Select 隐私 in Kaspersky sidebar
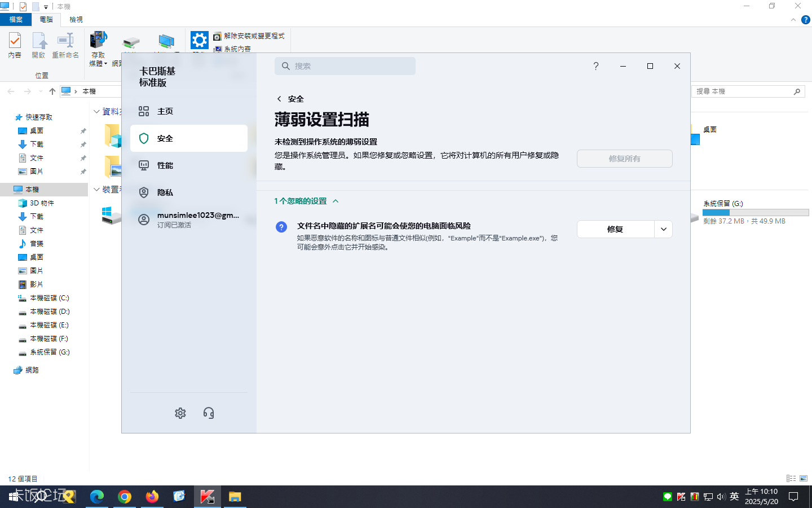This screenshot has height=508, width=812. pyautogui.click(x=189, y=192)
